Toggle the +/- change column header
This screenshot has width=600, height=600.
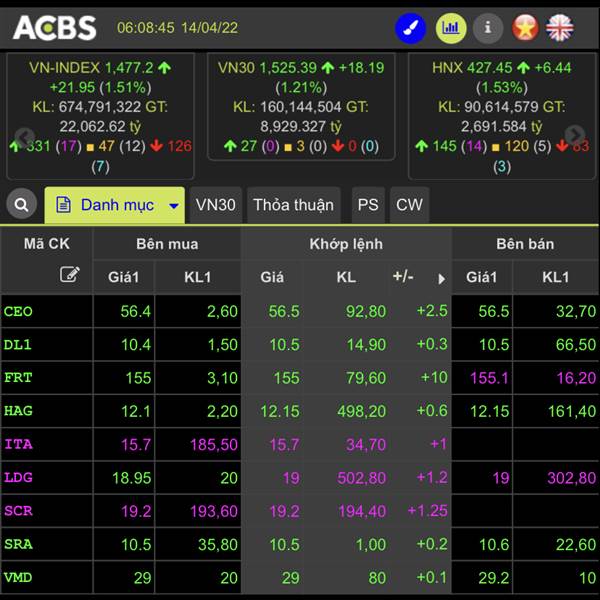(404, 277)
